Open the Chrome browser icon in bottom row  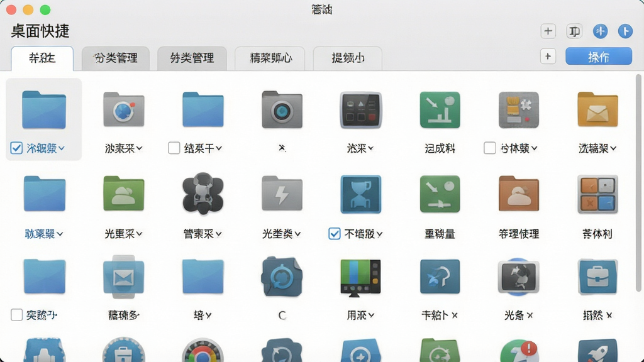pyautogui.click(x=203, y=350)
